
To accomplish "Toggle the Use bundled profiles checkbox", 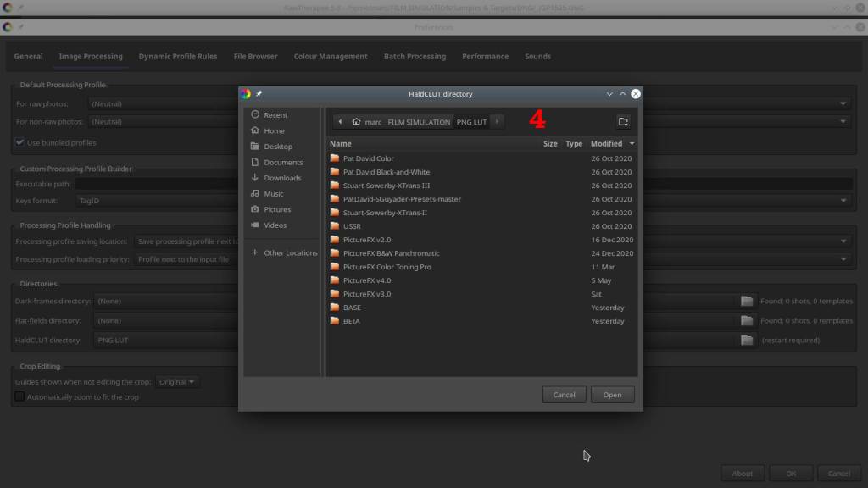I will pyautogui.click(x=20, y=142).
